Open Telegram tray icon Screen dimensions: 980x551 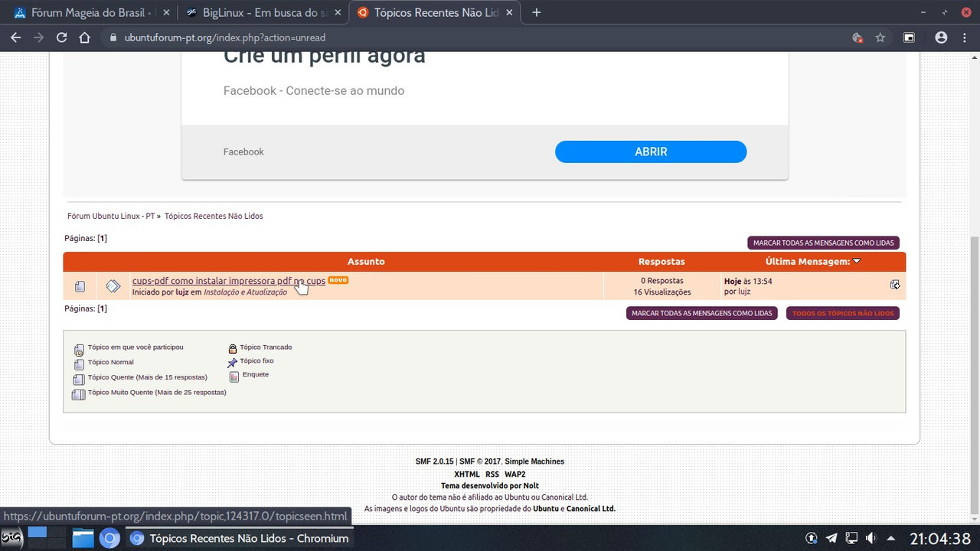click(831, 539)
